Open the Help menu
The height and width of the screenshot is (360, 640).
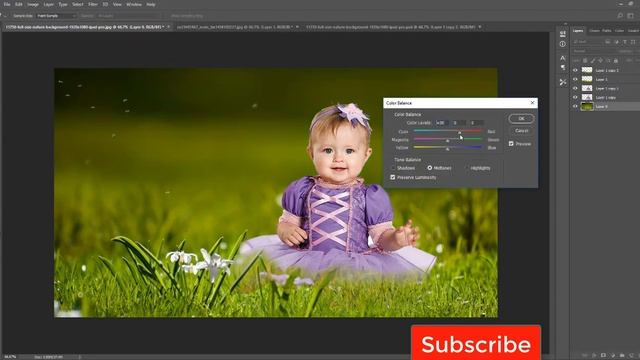[151, 4]
